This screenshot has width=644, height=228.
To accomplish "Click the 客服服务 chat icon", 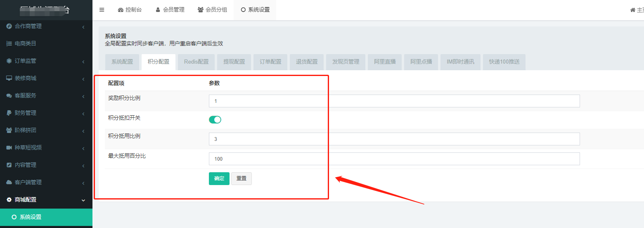I will 9,95.
